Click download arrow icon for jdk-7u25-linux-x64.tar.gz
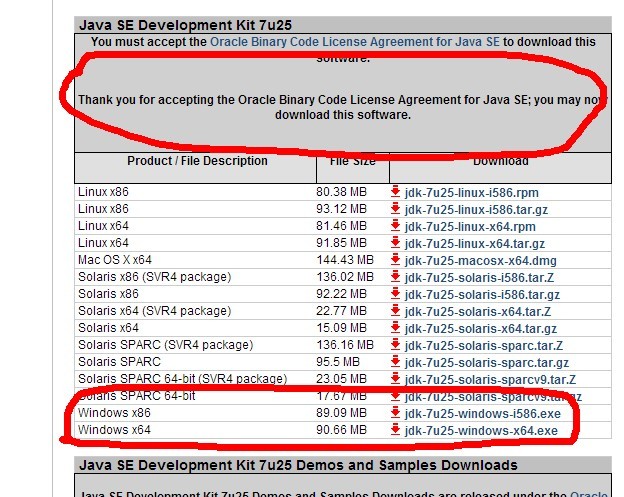This screenshot has width=624, height=497. 395,242
